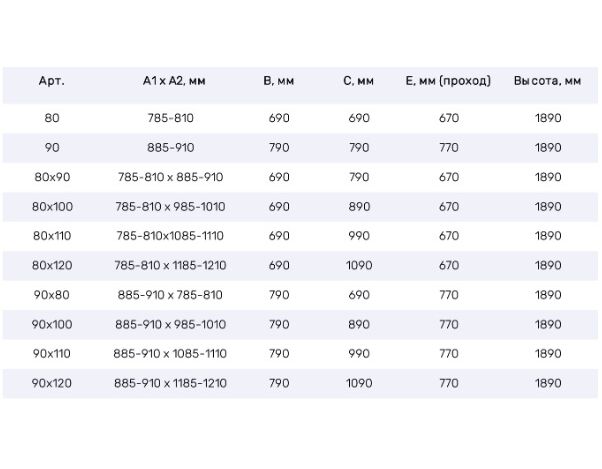Select the 885-910 size cell in article 90 row
Image resolution: width=602 pixels, height=469 pixels.
(x=170, y=147)
